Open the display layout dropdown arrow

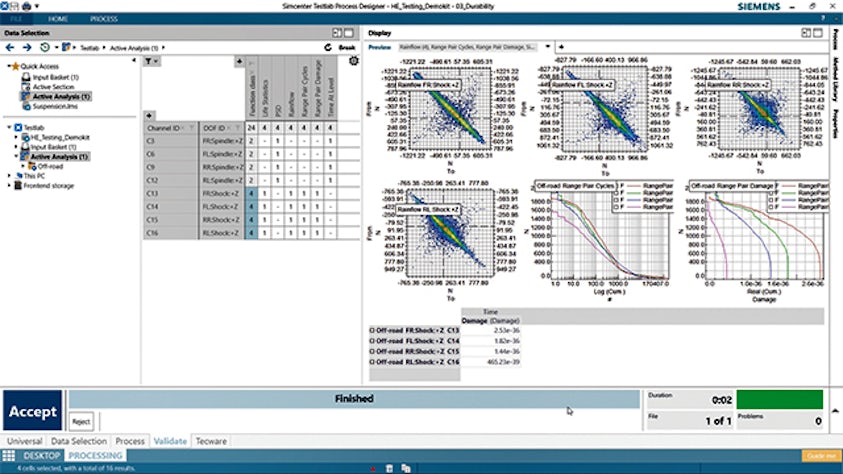pyautogui.click(x=547, y=47)
